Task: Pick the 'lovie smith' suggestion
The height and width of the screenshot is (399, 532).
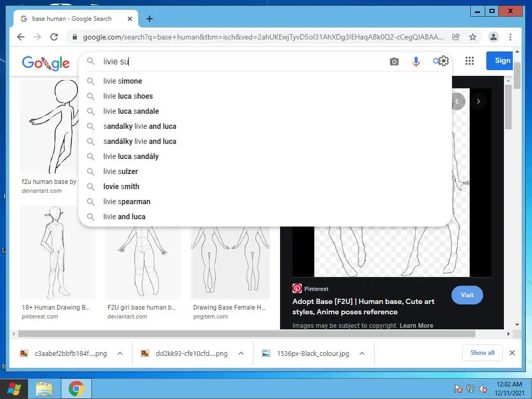Action: [x=265, y=187]
